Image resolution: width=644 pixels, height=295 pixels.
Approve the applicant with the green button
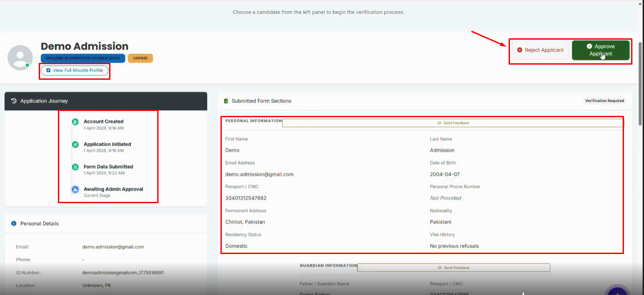pos(601,50)
